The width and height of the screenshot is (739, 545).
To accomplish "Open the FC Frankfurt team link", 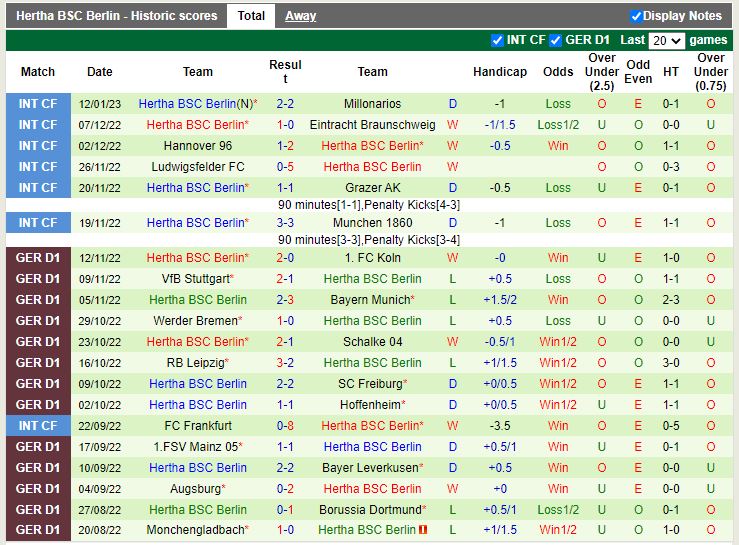I will click(x=198, y=426).
